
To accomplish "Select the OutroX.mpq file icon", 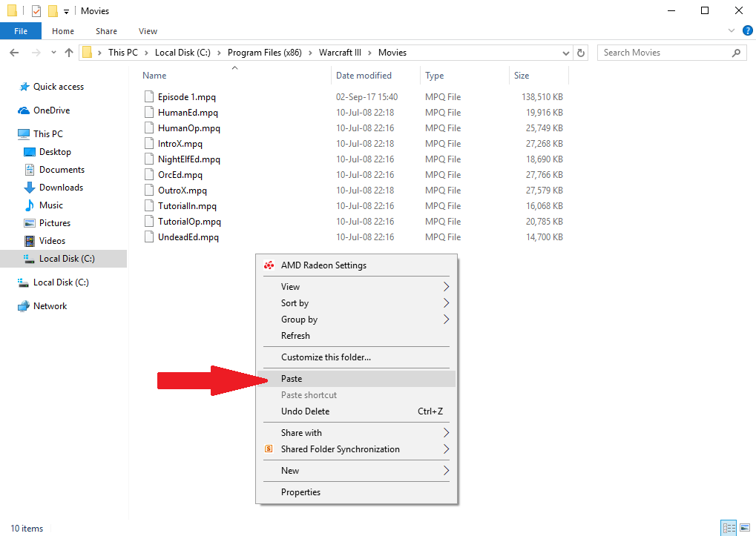I will [149, 191].
